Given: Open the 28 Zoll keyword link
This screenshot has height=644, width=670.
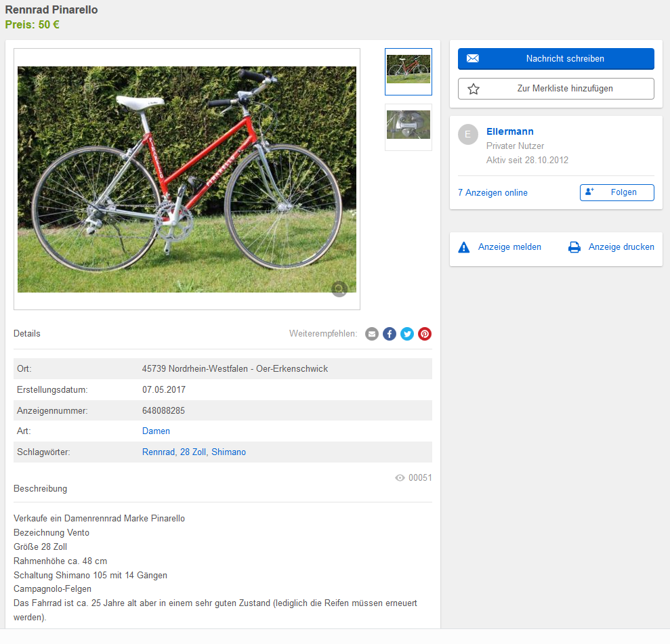Looking at the screenshot, I should (193, 452).
